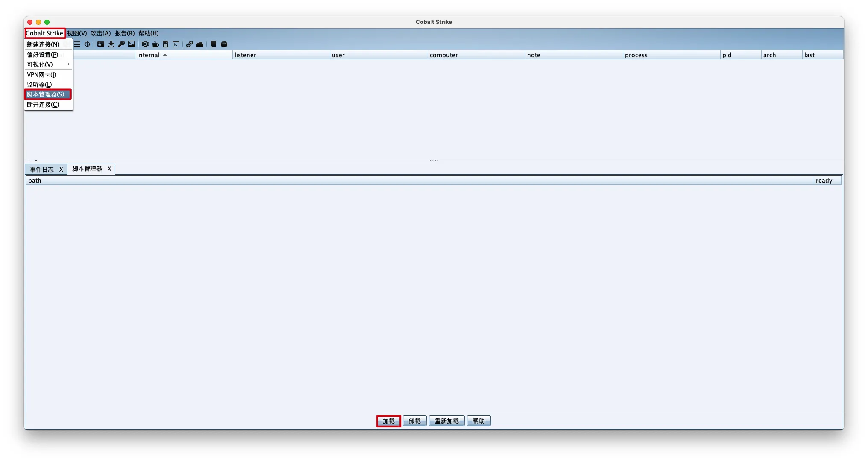This screenshot has width=868, height=462.
Task: Select 监听器(L) from the menu
Action: (39, 85)
